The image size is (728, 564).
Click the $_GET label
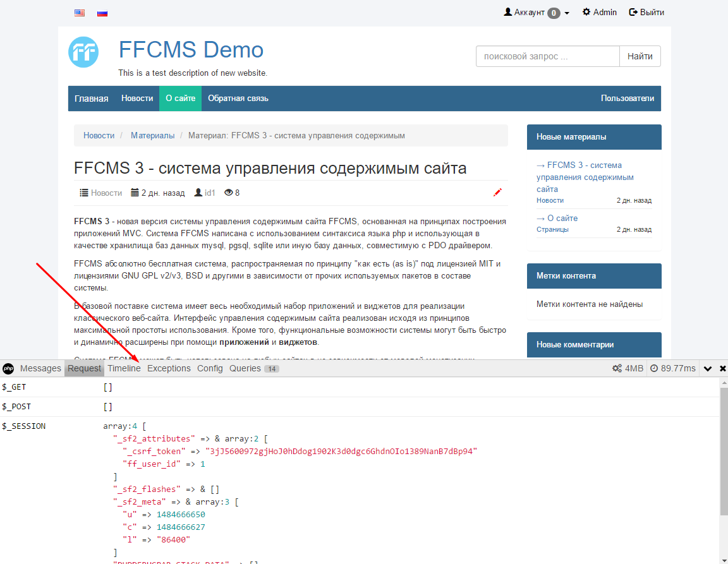14,387
